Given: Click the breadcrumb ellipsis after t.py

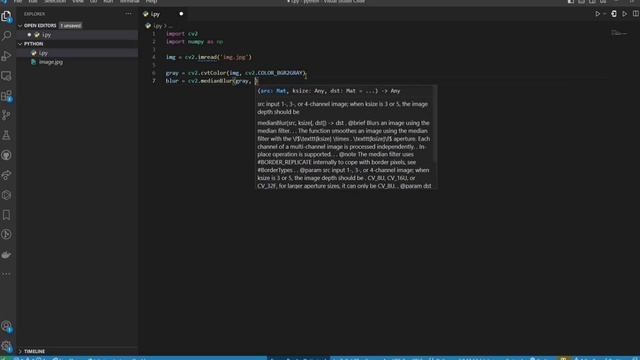Looking at the screenshot, I should 170,26.
